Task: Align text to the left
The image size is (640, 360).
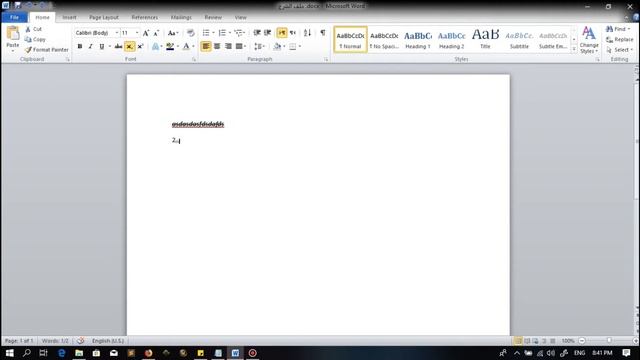Action: point(206,47)
